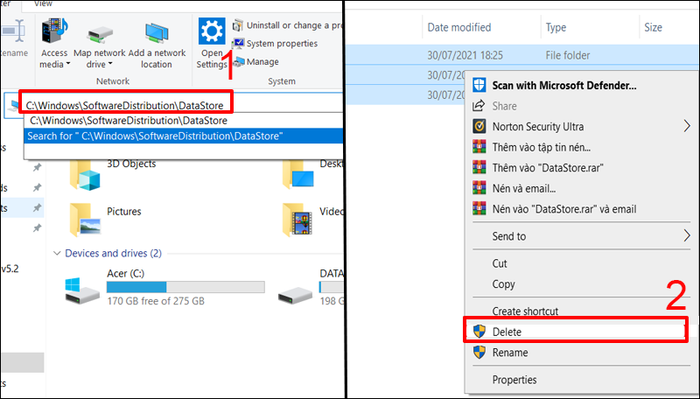Open Settings gear icon in ribbon

[212, 31]
